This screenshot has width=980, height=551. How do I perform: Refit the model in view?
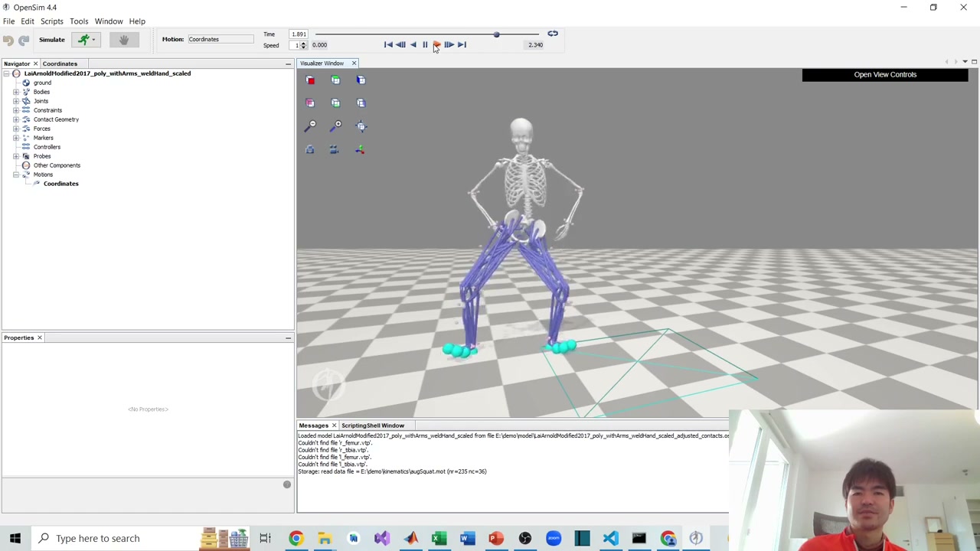point(361,126)
